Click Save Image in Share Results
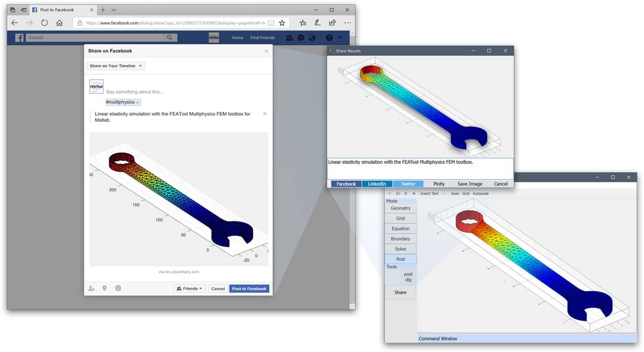 click(470, 184)
